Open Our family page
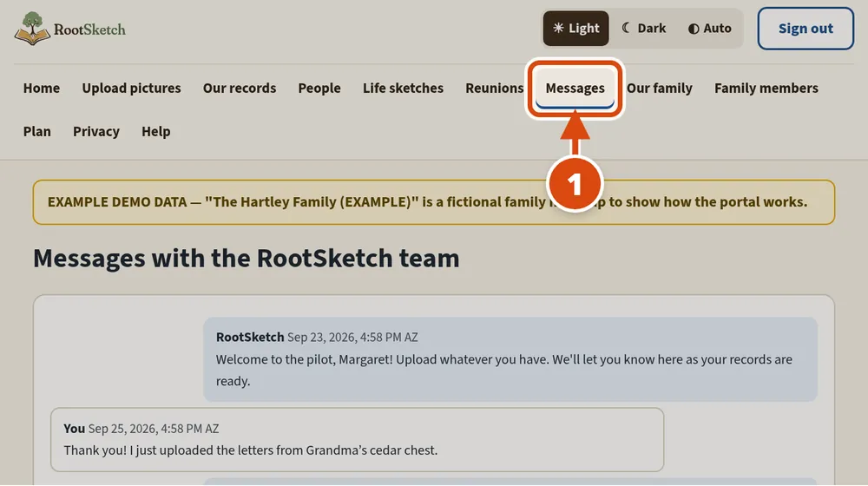Screen dimensions: 868x486 pyautogui.click(x=660, y=88)
